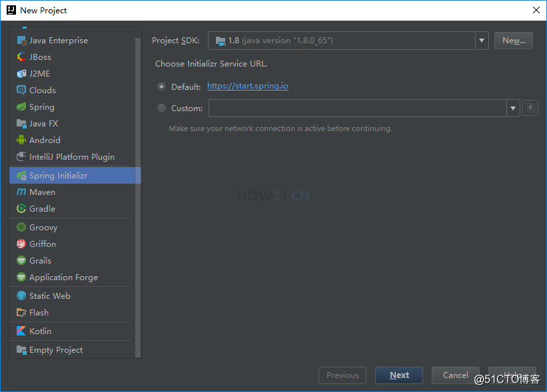Viewport: 547px width, 392px height.
Task: Click the Project SDK 1.8 combo box
Action: [x=348, y=41]
